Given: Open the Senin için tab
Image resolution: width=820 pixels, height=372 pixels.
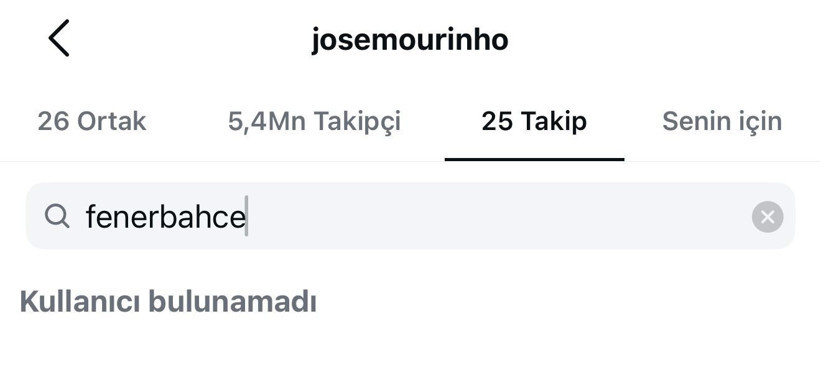Looking at the screenshot, I should [x=722, y=121].
